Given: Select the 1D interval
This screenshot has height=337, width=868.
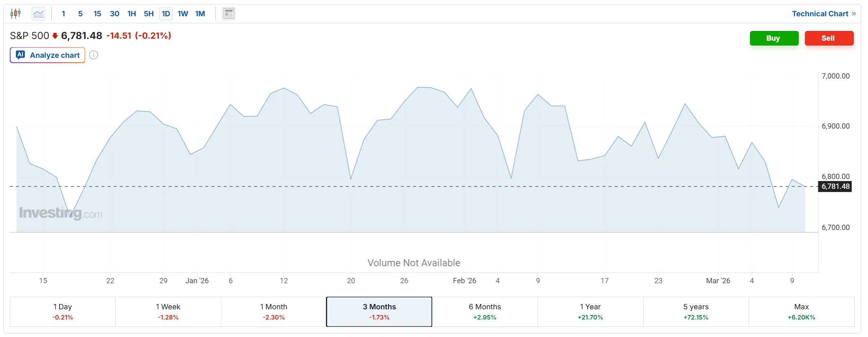Looking at the screenshot, I should [x=166, y=14].
